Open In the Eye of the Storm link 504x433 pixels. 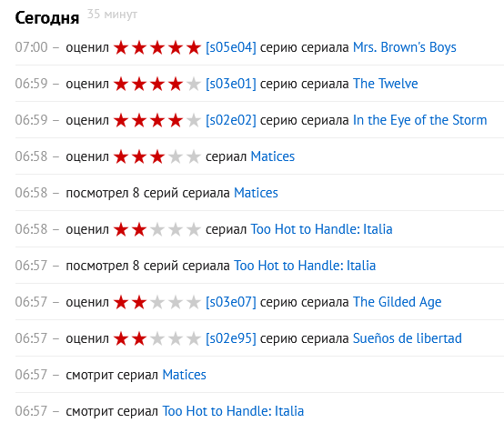click(419, 120)
